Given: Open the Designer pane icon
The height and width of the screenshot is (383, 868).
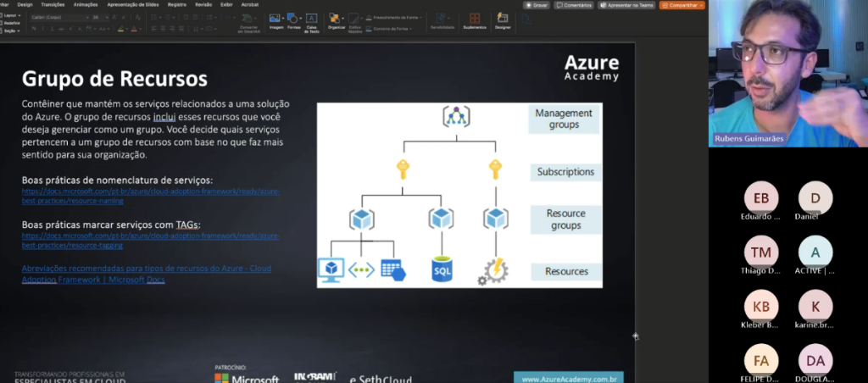Looking at the screenshot, I should point(503,19).
